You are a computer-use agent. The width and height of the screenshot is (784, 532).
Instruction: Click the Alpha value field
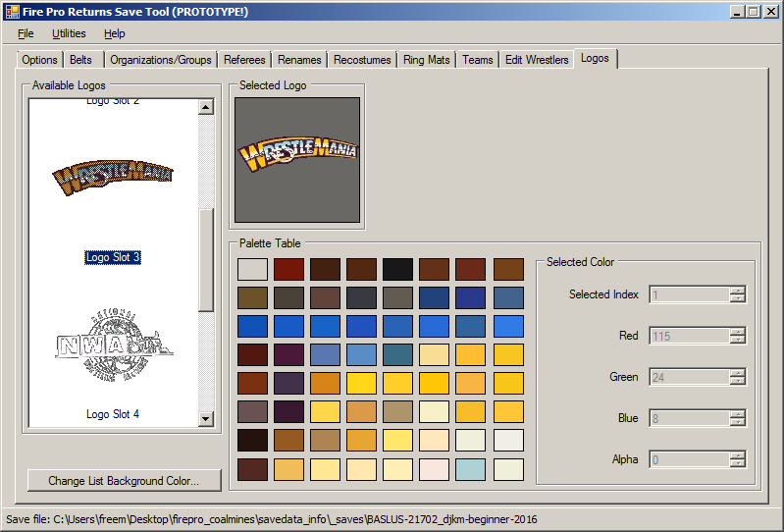[x=689, y=459]
